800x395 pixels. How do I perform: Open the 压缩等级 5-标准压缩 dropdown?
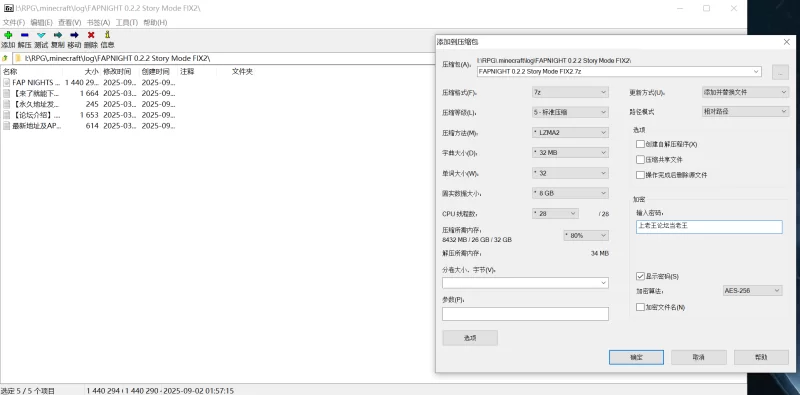coord(570,112)
